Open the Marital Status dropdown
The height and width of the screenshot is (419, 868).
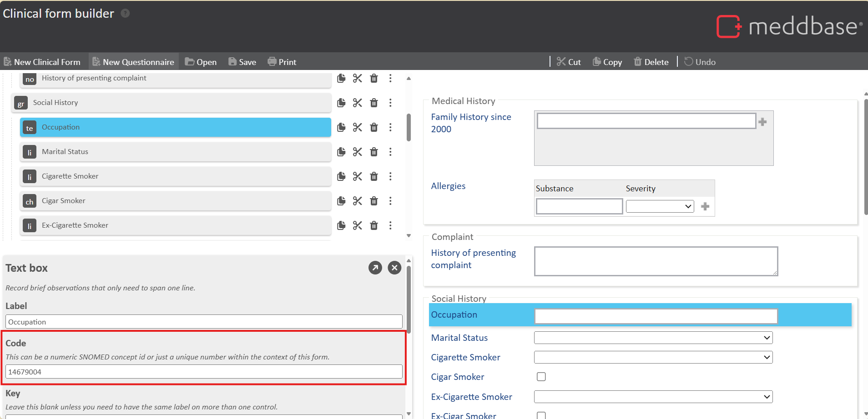[653, 338]
